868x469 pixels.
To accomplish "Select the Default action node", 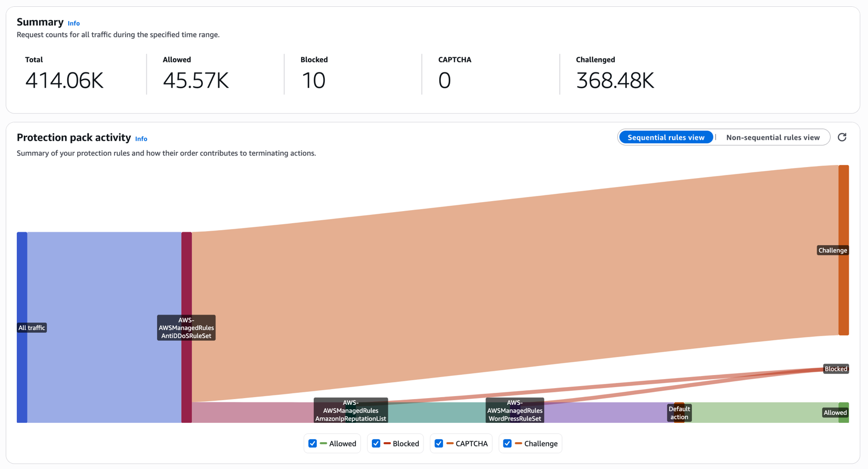I will pyautogui.click(x=679, y=413).
